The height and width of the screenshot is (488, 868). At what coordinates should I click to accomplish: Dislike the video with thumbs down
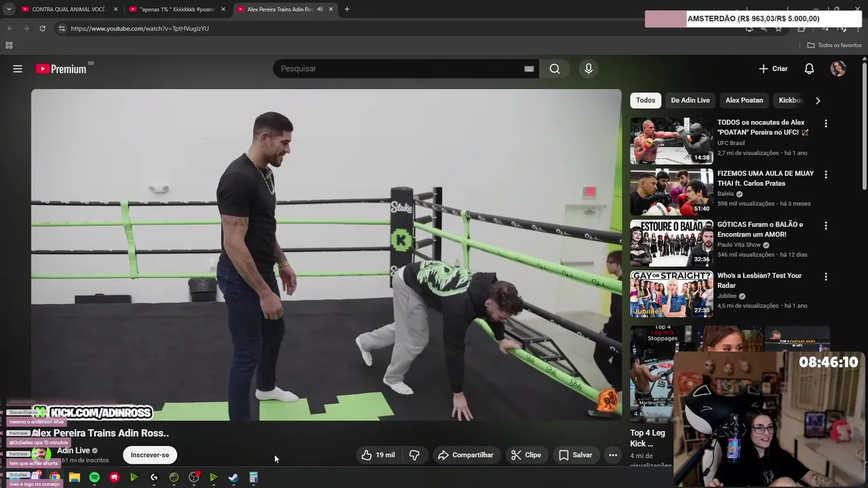(414, 455)
